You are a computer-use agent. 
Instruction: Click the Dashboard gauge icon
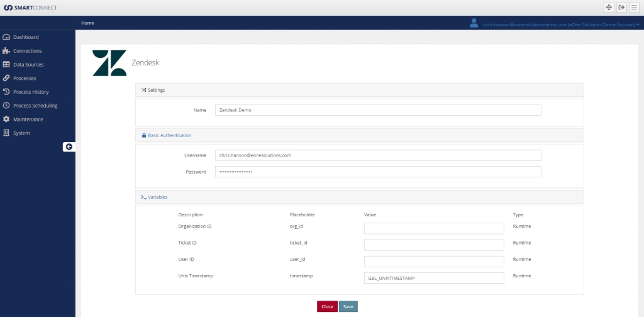pos(6,37)
